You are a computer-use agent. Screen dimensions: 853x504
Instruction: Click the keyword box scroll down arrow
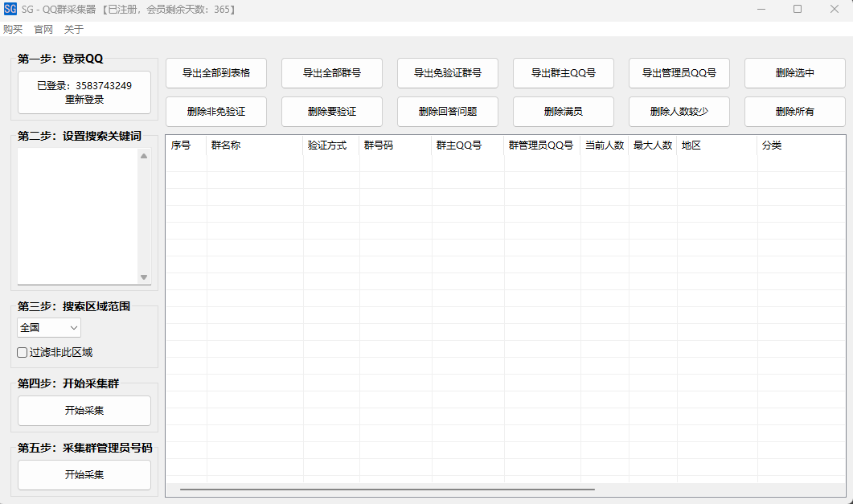144,277
